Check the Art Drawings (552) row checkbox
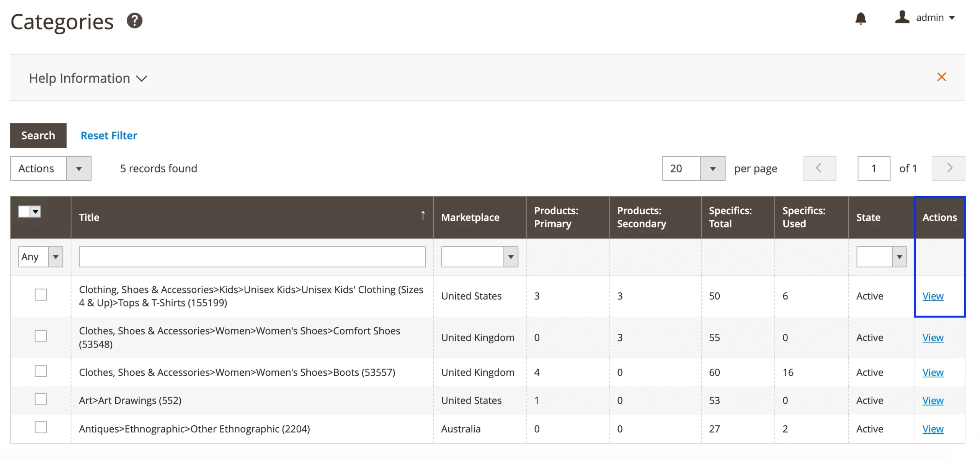 (41, 399)
